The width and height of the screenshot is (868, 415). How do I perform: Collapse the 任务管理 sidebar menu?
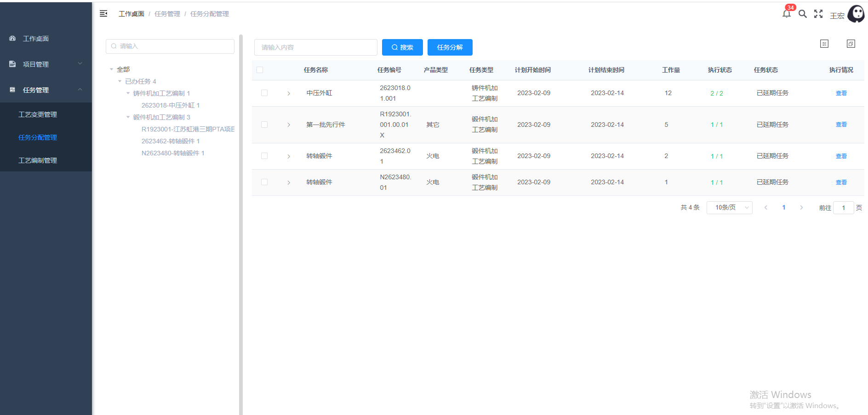(46, 90)
